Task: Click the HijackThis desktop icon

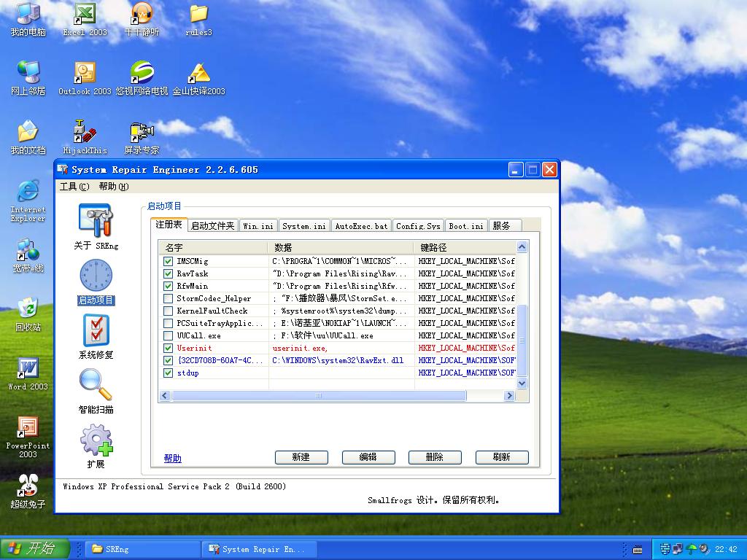Action: point(85,133)
